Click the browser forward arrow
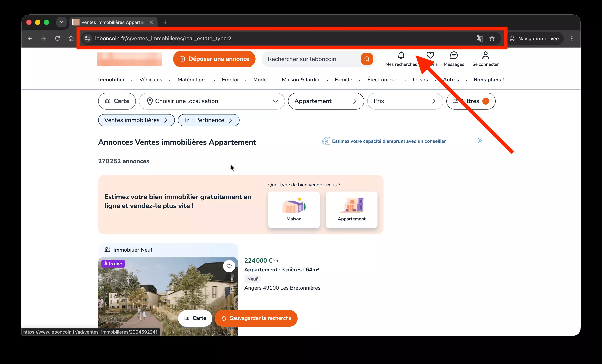Screen dimensions: 602x364 click(x=44, y=38)
